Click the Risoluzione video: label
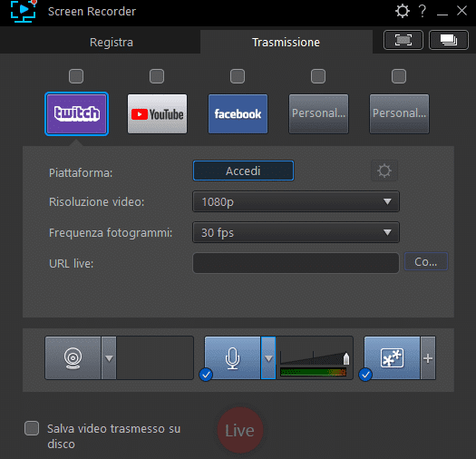 pos(96,201)
